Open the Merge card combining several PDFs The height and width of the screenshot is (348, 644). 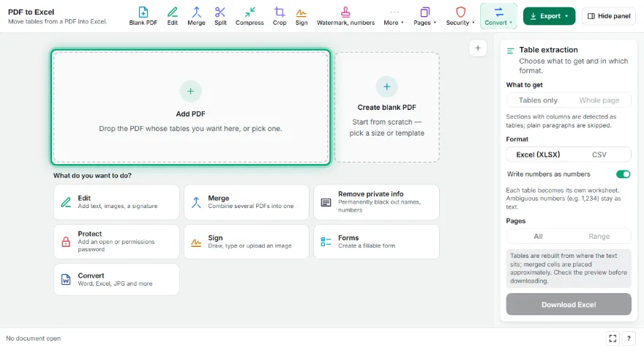click(247, 202)
